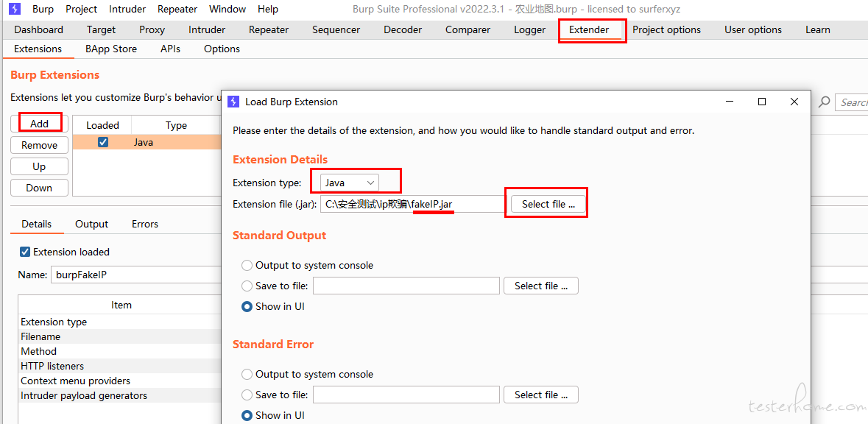Image resolution: width=868 pixels, height=424 pixels.
Task: Choose Save to file under Standard Error
Action: (247, 395)
